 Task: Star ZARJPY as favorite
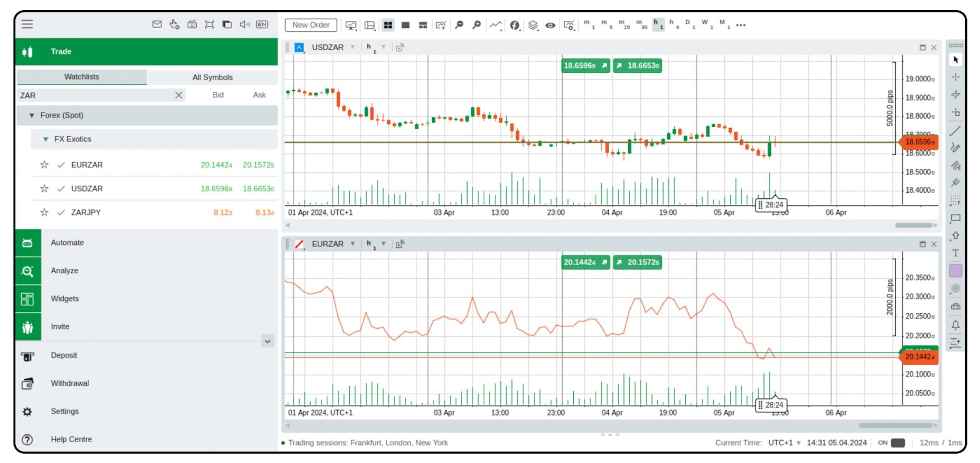point(44,212)
